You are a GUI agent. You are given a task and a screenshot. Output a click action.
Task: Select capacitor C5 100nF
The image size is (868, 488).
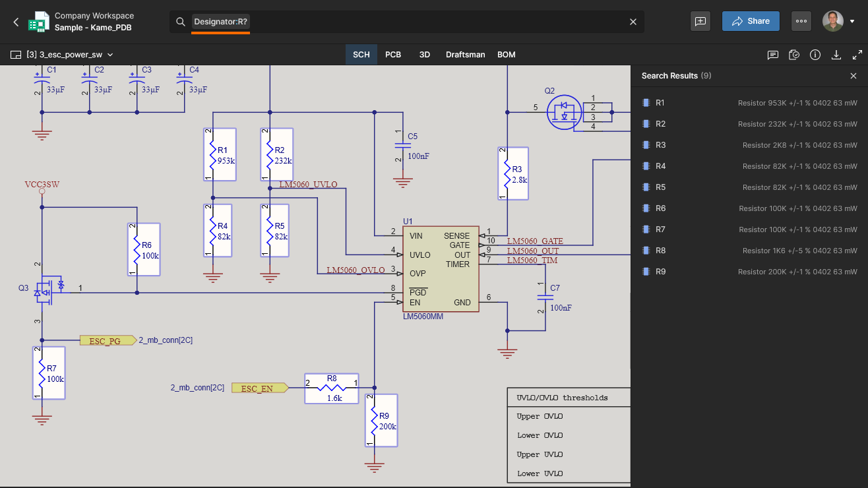pyautogui.click(x=403, y=146)
